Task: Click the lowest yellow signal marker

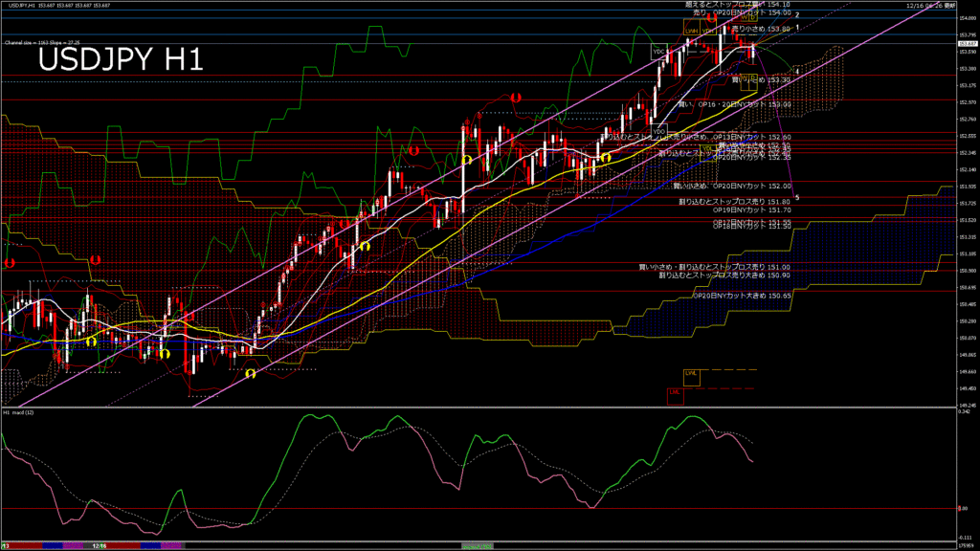Action: pos(250,373)
